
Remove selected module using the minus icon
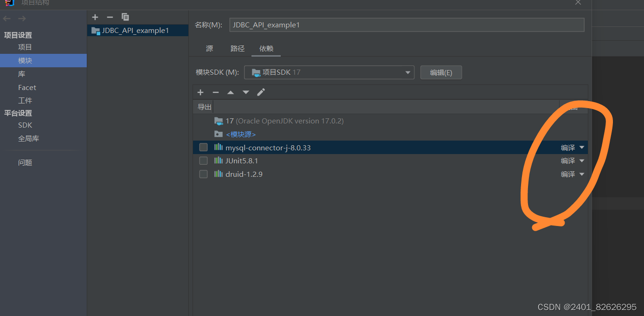tap(110, 17)
